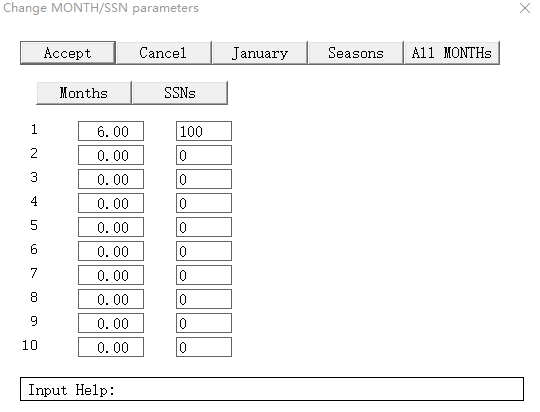Focus the row 2 SSN field
Image resolution: width=540 pixels, height=412 pixels.
204,155
